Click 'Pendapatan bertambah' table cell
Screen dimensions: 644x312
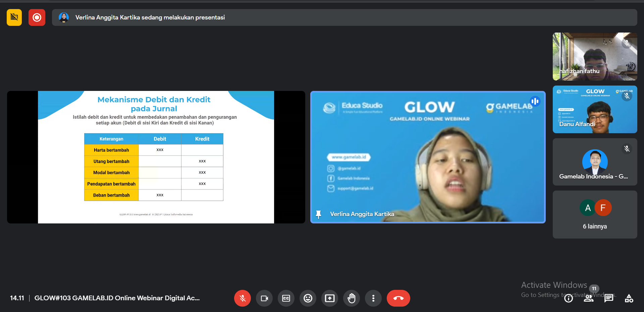tap(111, 184)
